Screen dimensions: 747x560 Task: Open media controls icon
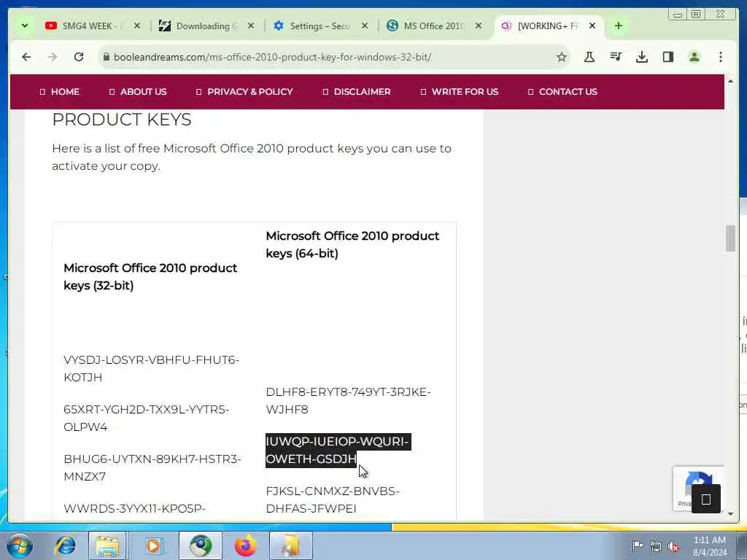[x=616, y=57]
